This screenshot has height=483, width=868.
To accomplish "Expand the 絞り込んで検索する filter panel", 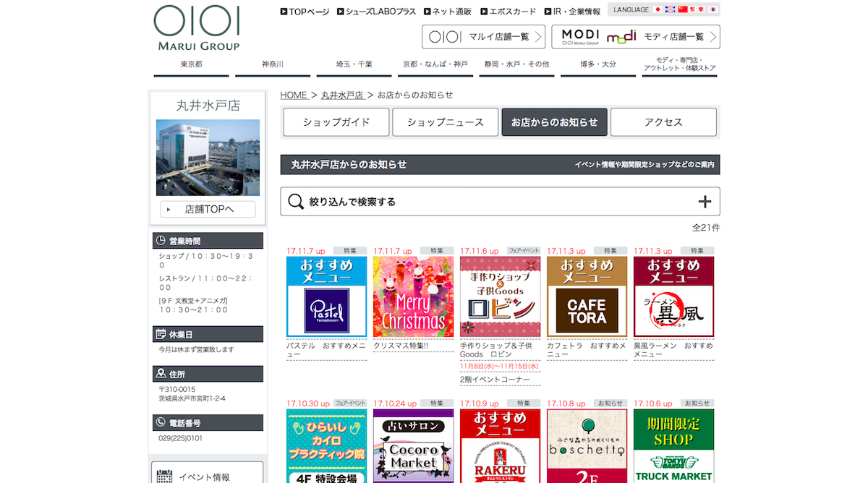I will tap(500, 202).
